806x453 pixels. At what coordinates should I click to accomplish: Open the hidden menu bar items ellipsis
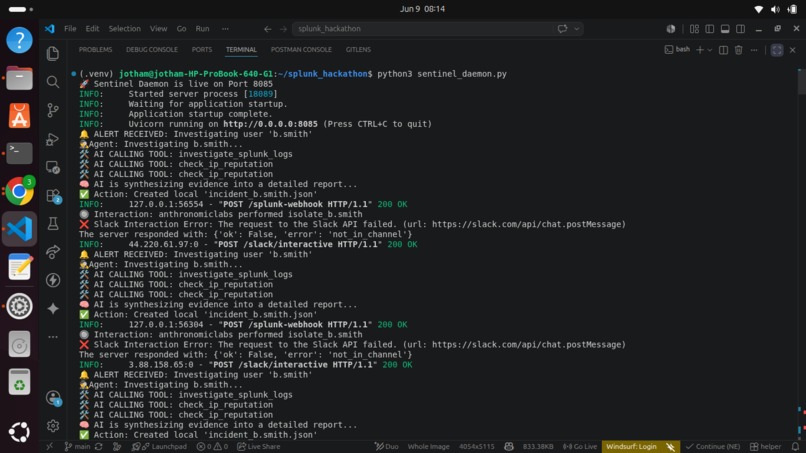click(x=225, y=29)
